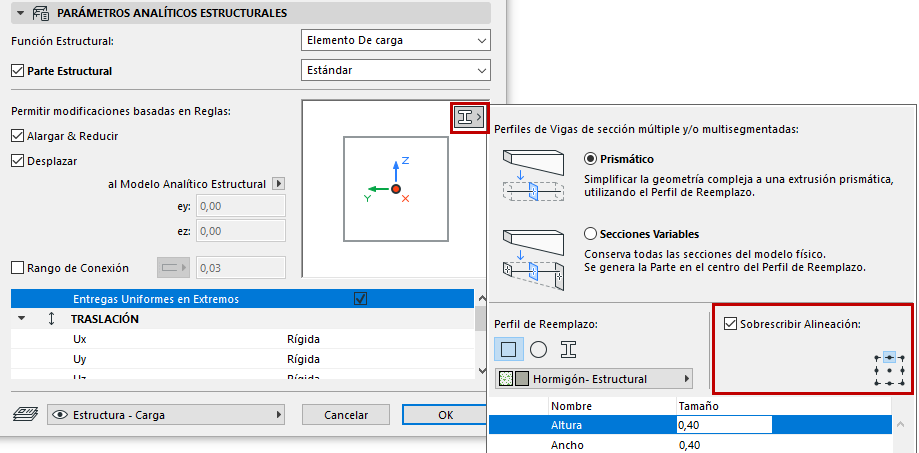This screenshot has width=919, height=453.
Task: Uncheck Alargar & Reducir
Action: 16,136
